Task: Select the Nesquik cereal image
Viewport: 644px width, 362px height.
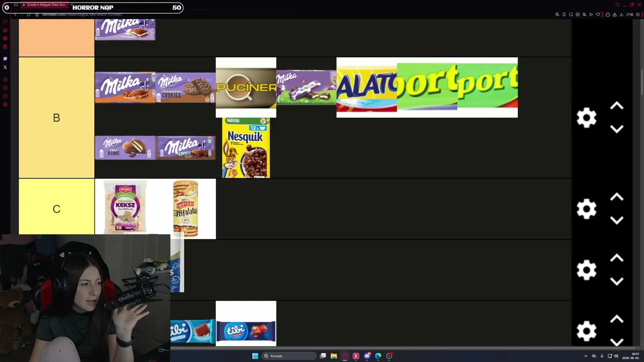Action: 246,148
